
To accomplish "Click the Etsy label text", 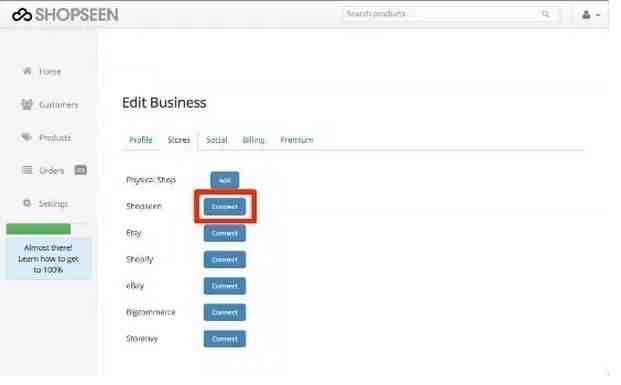I will point(134,233).
